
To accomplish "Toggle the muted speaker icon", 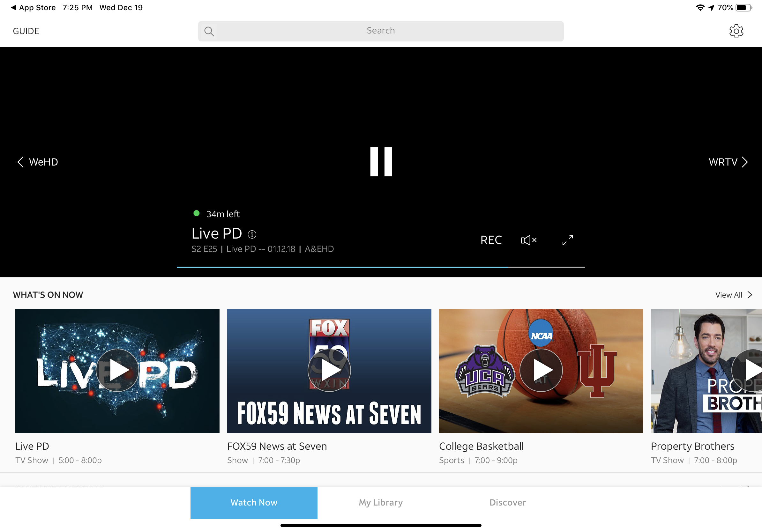I will [528, 240].
